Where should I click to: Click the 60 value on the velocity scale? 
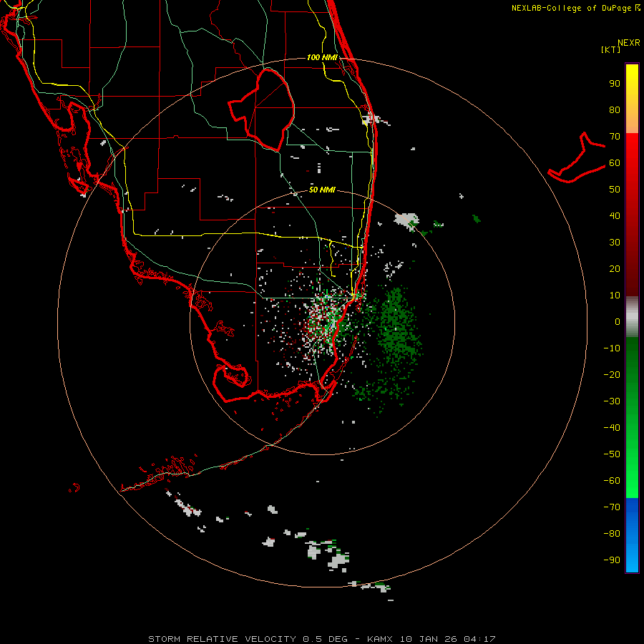coord(615,162)
